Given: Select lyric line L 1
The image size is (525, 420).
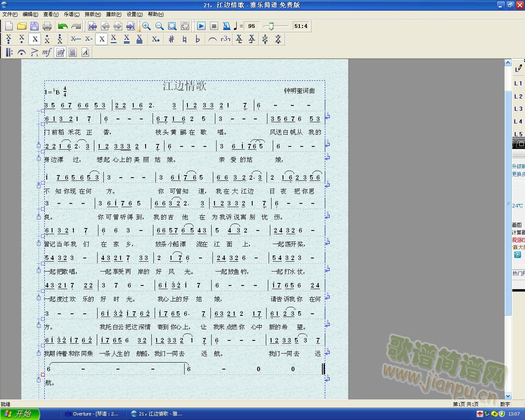Looking at the screenshot, I should [x=518, y=83].
